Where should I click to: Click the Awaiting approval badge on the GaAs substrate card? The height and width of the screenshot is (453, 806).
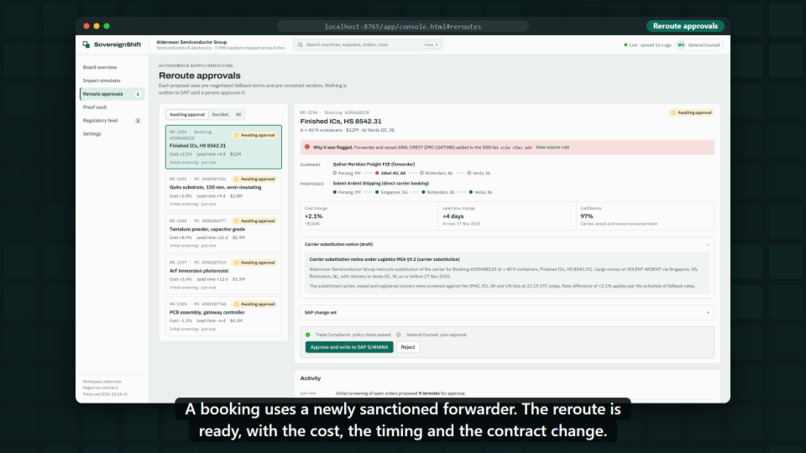point(254,179)
